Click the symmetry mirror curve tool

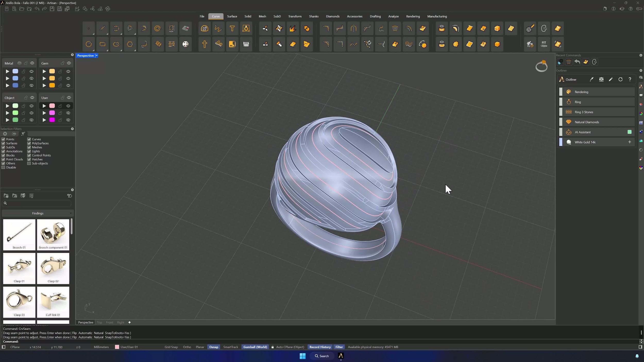point(353,29)
